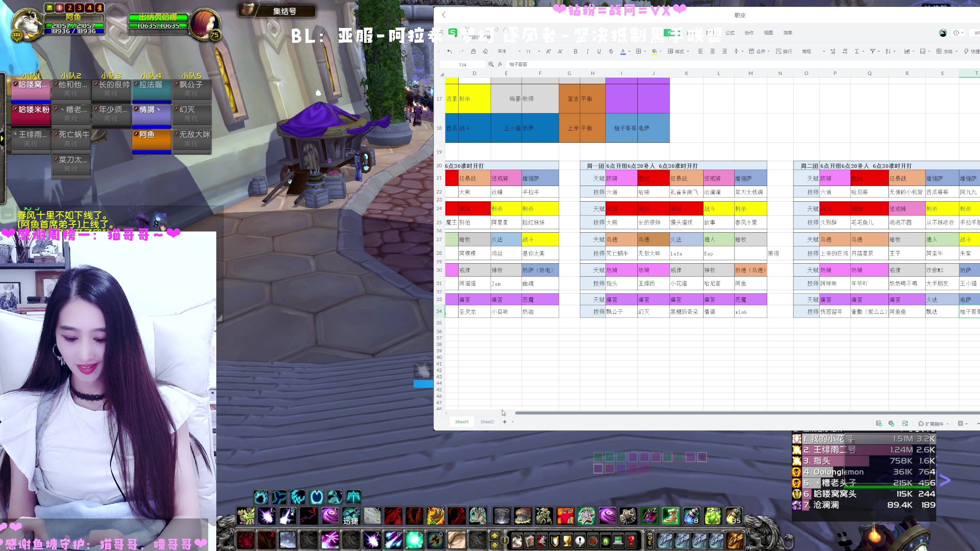Screen dimensions: 980x551
Task: Click the user avatar in spreadsheet header
Action: (x=943, y=33)
